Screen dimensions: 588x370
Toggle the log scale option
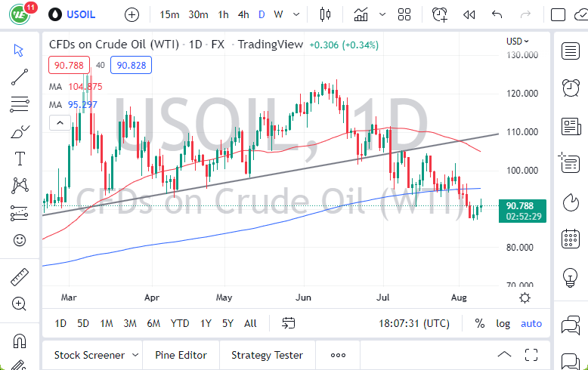click(503, 323)
